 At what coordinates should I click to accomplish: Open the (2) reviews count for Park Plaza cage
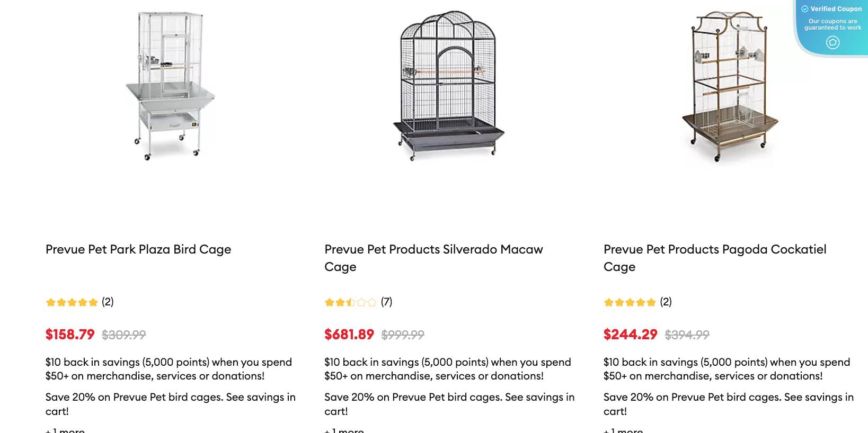108,302
